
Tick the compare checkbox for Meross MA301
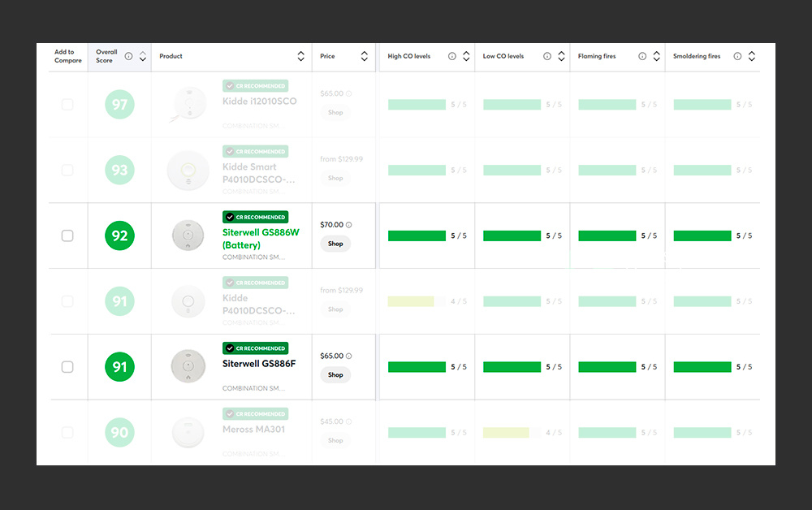click(67, 432)
